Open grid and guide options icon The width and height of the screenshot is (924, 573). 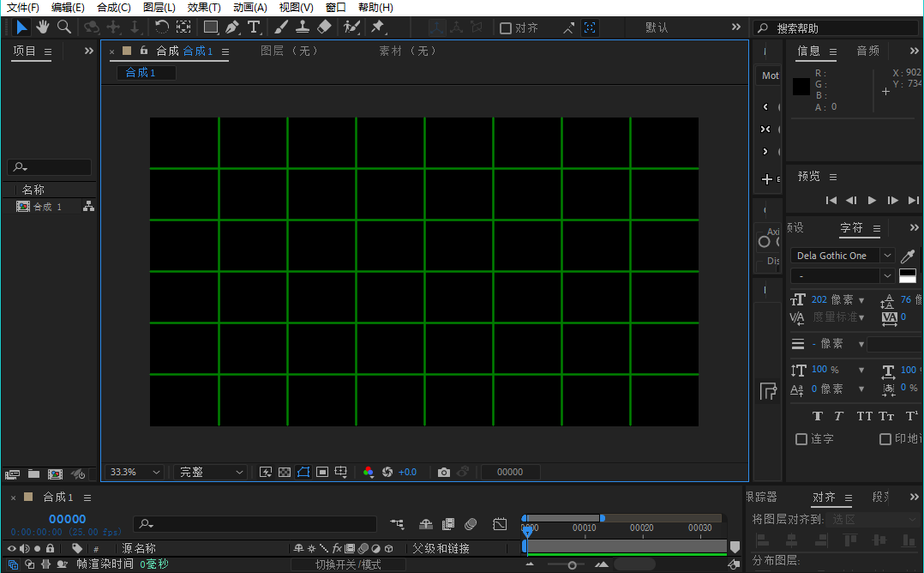(x=340, y=472)
